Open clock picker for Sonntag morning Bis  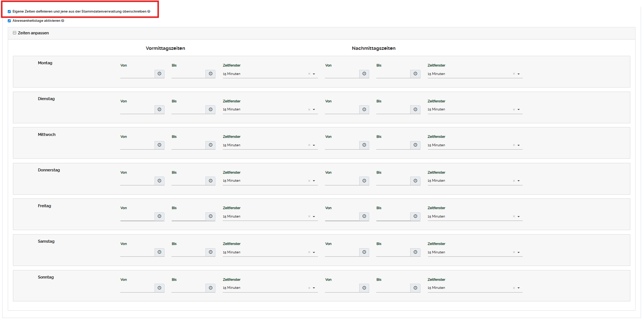point(211,288)
